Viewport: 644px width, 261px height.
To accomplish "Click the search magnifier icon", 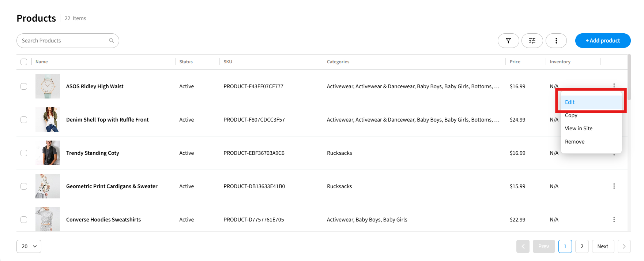I will click(x=112, y=41).
